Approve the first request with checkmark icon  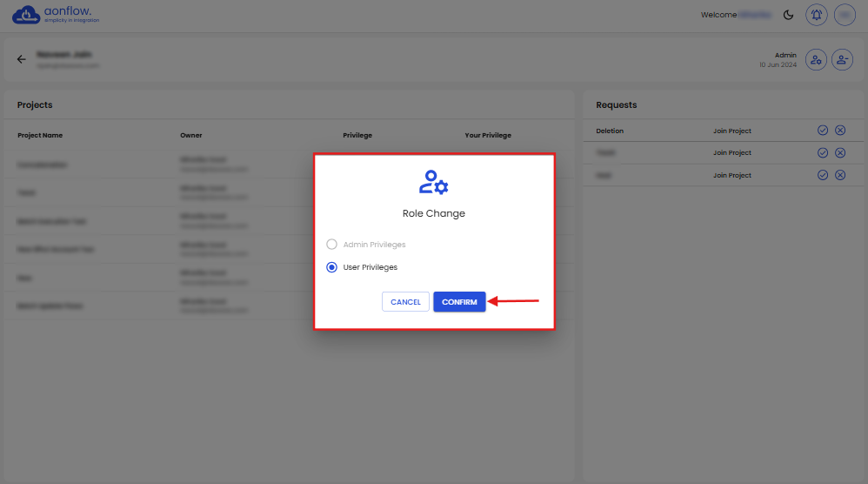(x=823, y=130)
